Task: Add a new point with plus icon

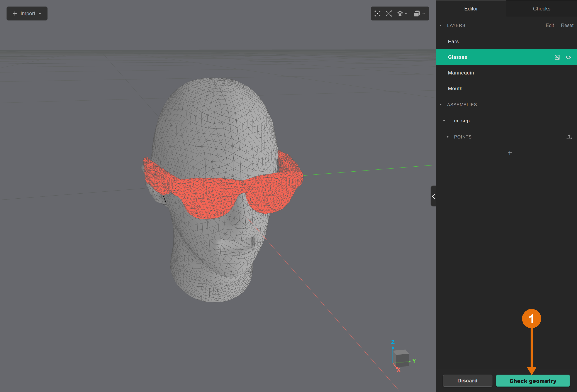Action: (510, 153)
